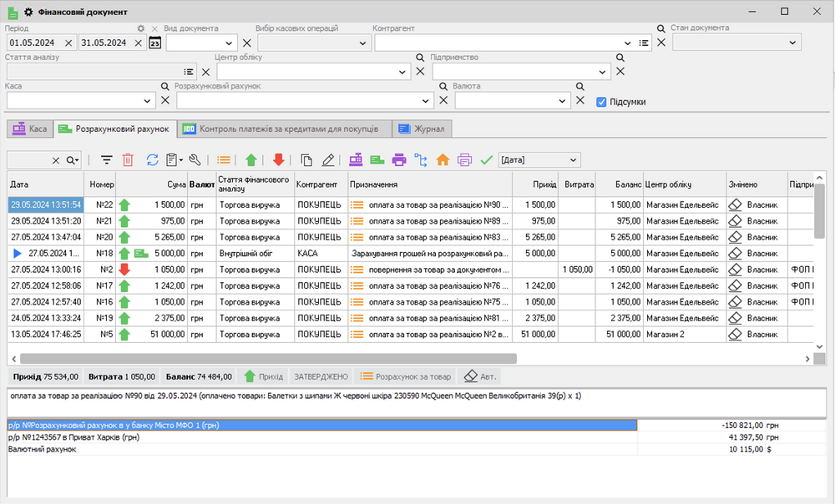Image resolution: width=835 pixels, height=504 pixels.
Task: Open the Журнал tab
Action: 423,129
